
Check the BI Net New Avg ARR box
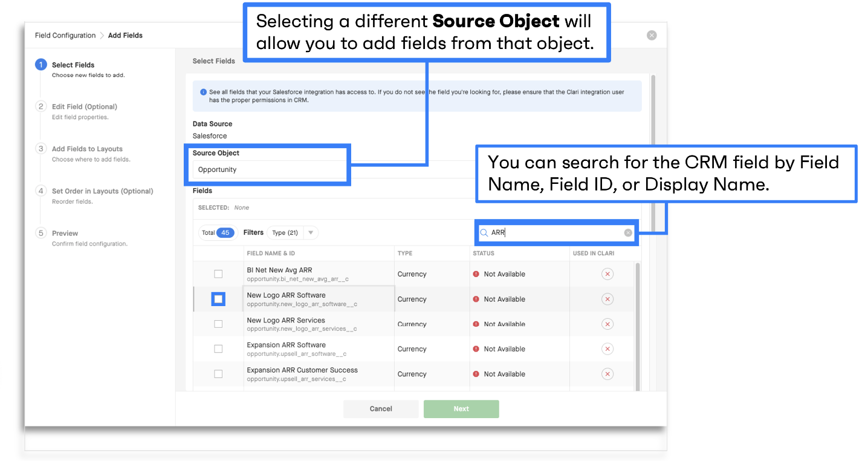coord(218,274)
